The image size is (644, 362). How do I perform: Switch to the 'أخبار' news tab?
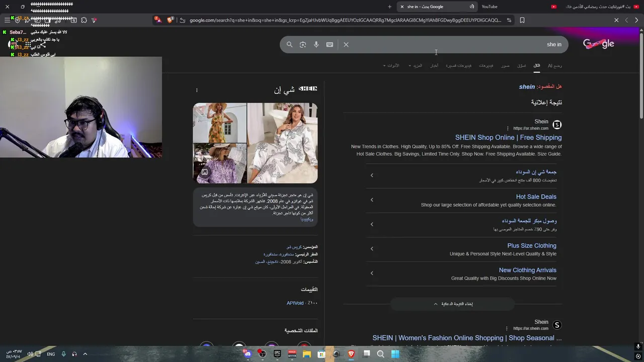pos(434,66)
